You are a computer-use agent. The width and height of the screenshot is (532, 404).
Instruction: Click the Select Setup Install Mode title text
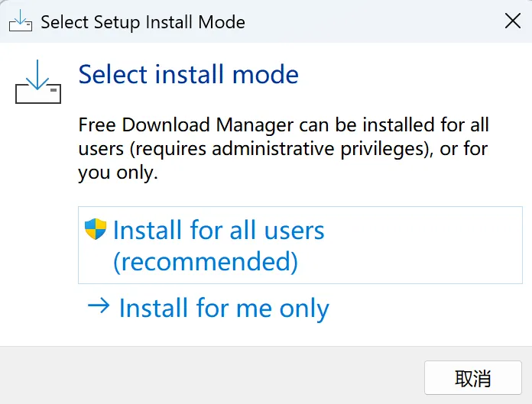143,21
